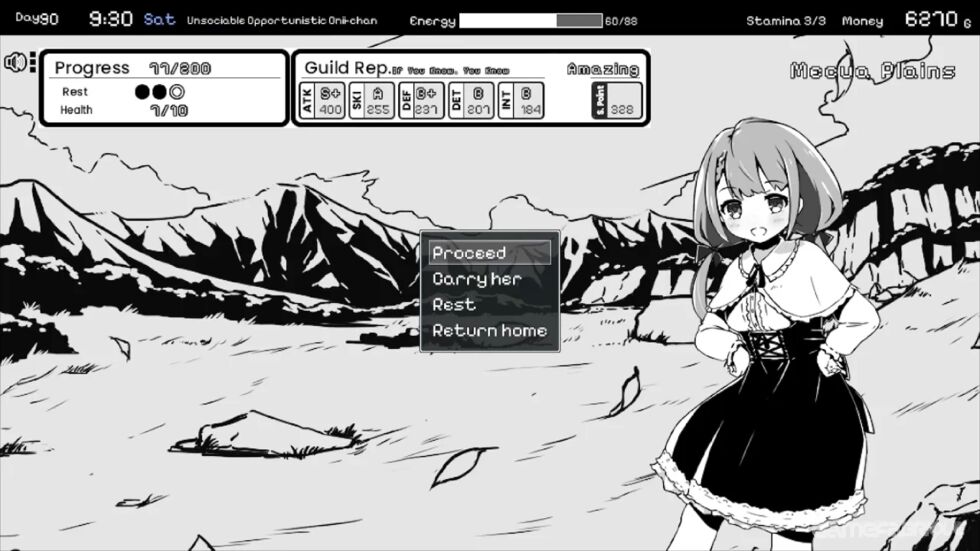Pick the Rest option in the action menu
Viewport: 980px width, 551px height.
click(490, 305)
